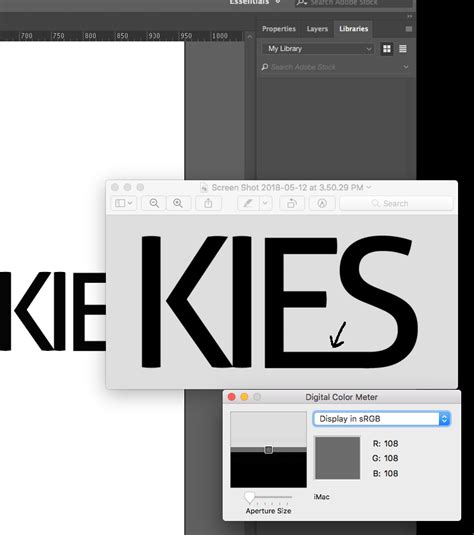The width and height of the screenshot is (474, 535).
Task: Click the iMac display label
Action: pos(321,497)
